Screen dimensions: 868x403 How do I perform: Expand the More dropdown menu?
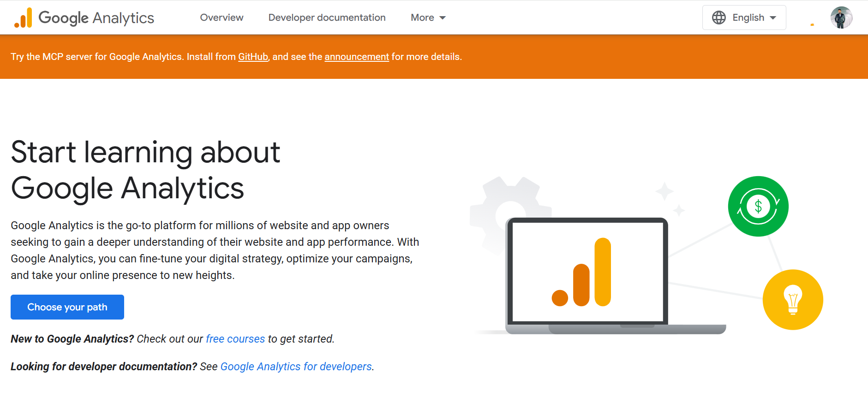428,18
